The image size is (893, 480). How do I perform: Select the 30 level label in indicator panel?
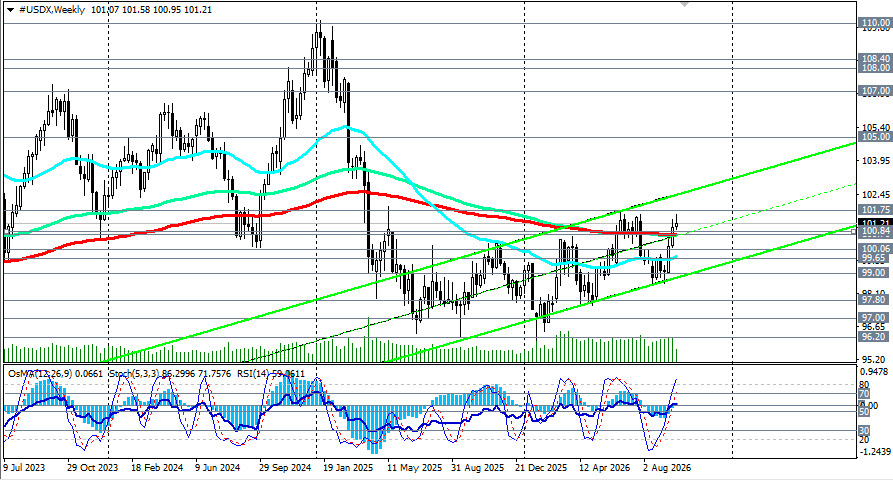pyautogui.click(x=864, y=430)
